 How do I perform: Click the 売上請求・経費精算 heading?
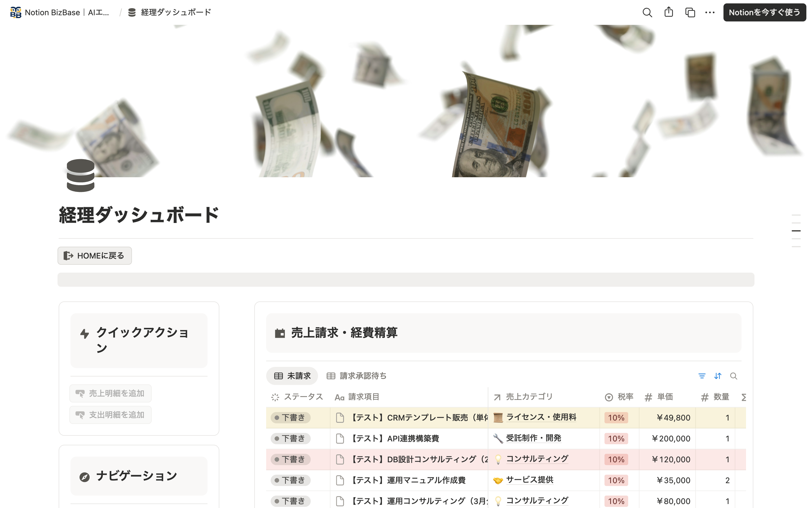pos(345,333)
